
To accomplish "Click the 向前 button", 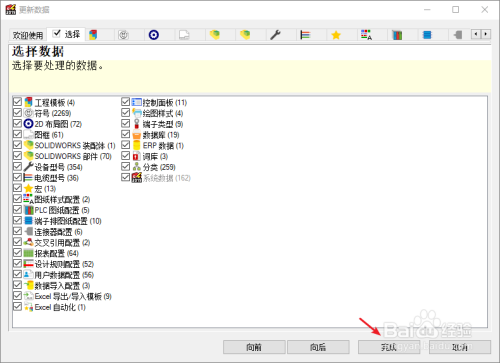I will click(254, 347).
